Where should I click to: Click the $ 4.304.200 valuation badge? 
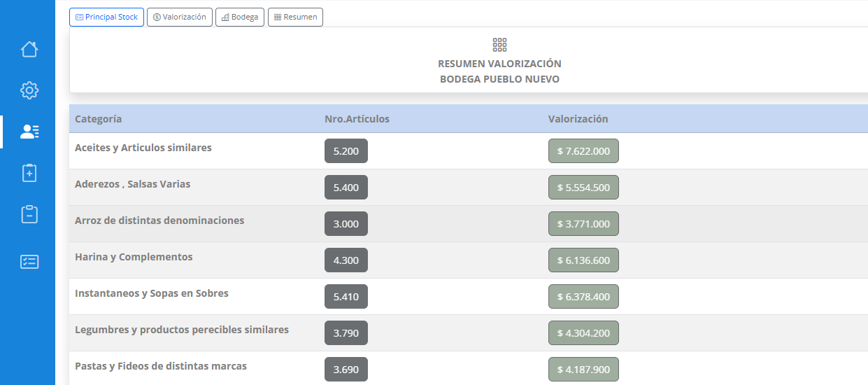tap(583, 333)
